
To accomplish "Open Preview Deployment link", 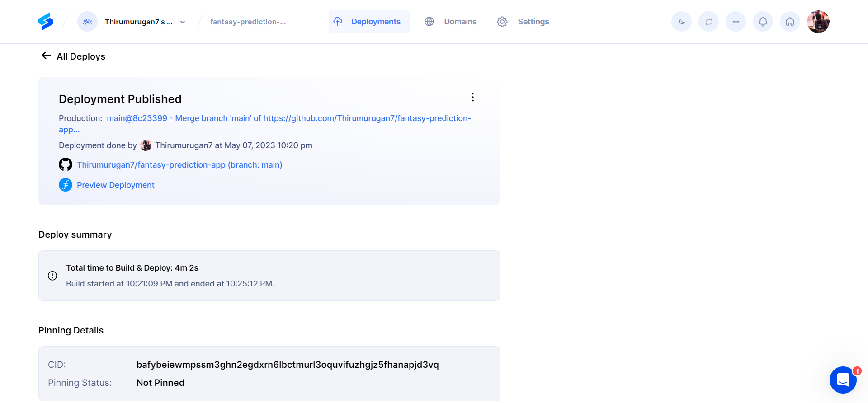I will coord(116,185).
